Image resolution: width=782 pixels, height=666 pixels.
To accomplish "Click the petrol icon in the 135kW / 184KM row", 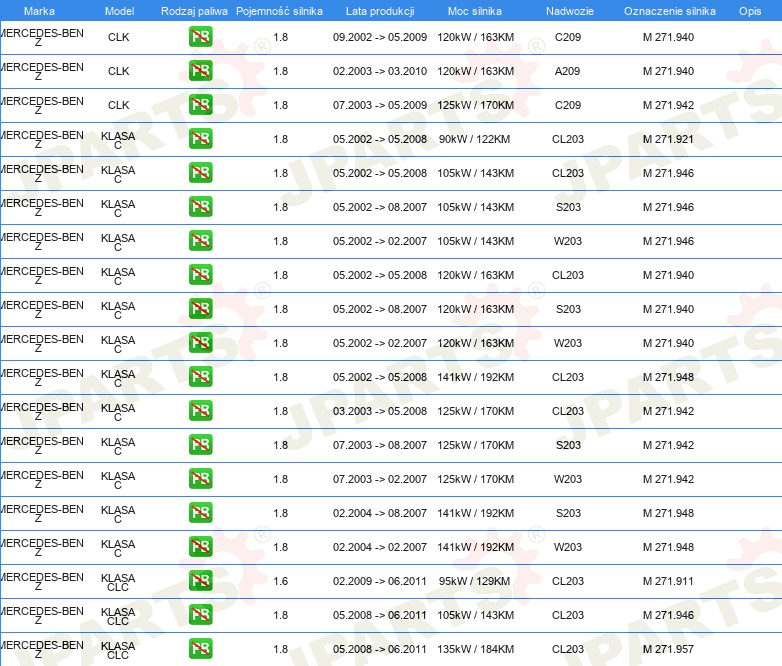I will (200, 649).
